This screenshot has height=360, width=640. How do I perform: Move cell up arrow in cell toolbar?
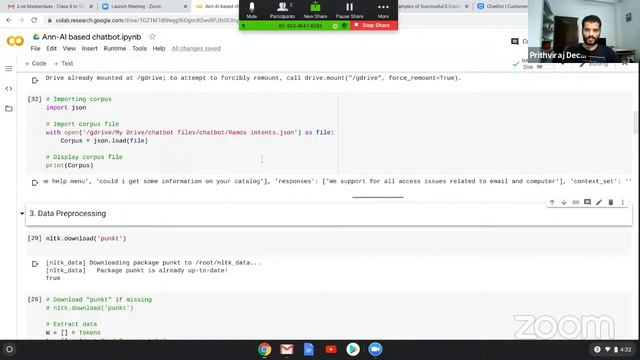coord(552,202)
